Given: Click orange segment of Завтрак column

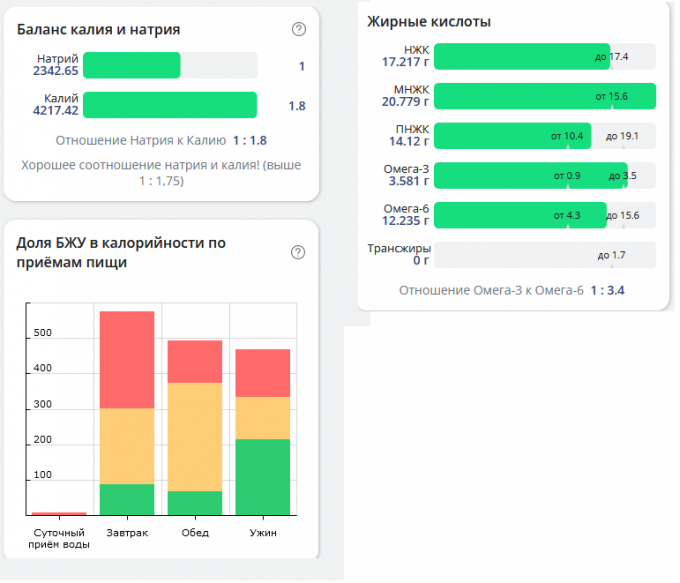Looking at the screenshot, I should (127, 446).
